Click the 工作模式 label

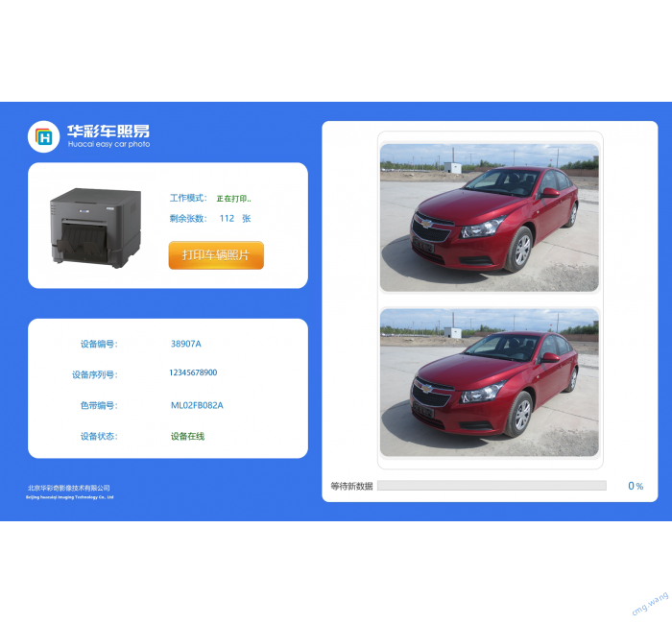(188, 198)
